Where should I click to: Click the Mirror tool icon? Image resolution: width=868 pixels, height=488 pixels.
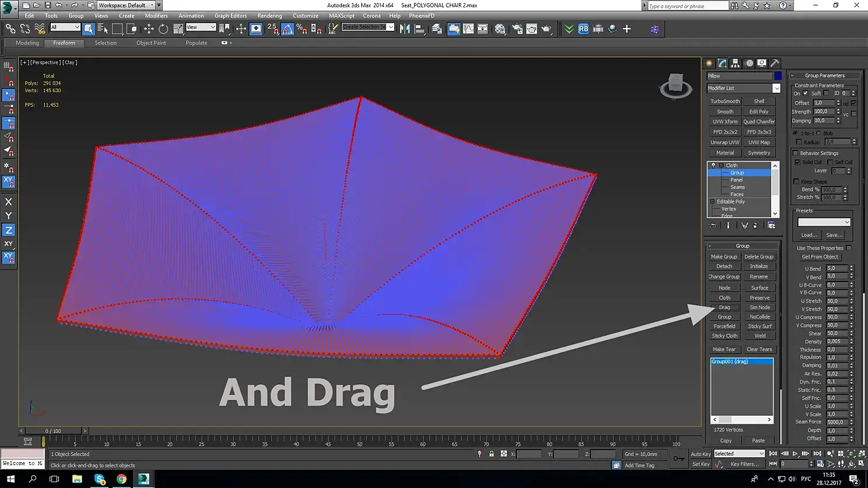(405, 29)
